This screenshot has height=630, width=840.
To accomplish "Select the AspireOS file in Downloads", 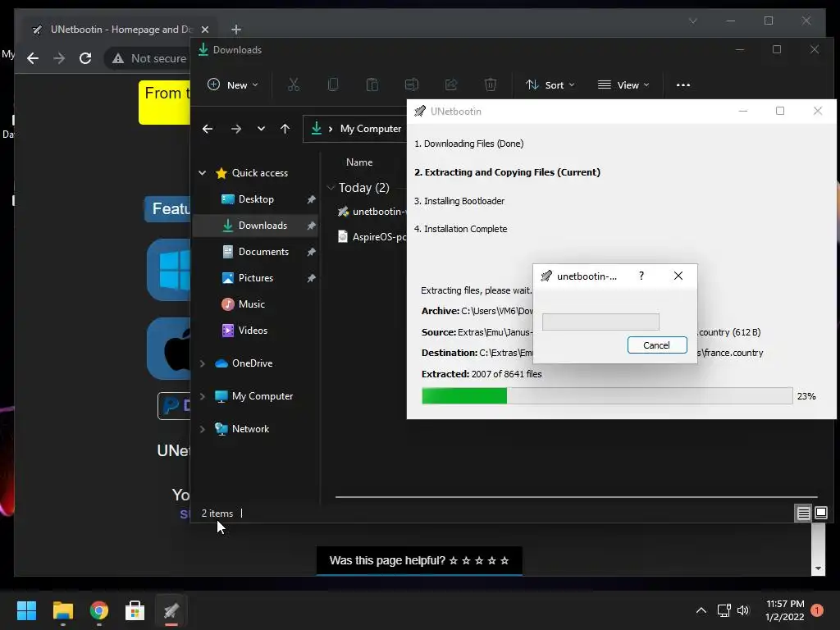I will [371, 237].
